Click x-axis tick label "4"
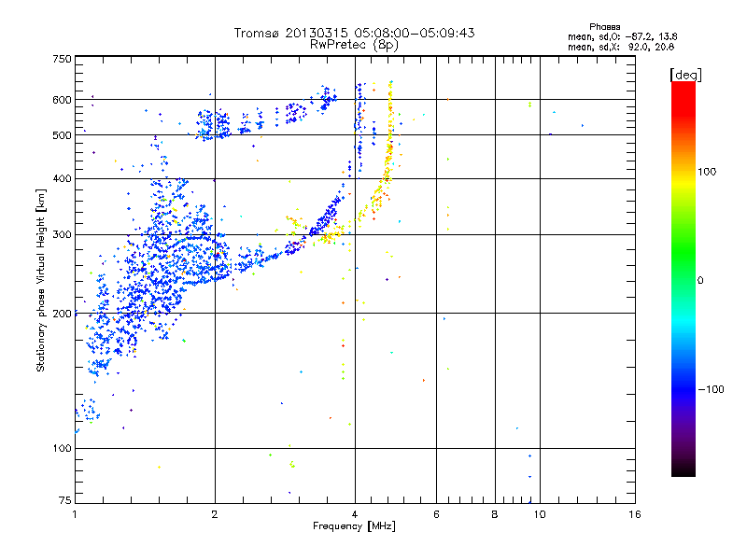The image size is (747, 560). coord(355,514)
